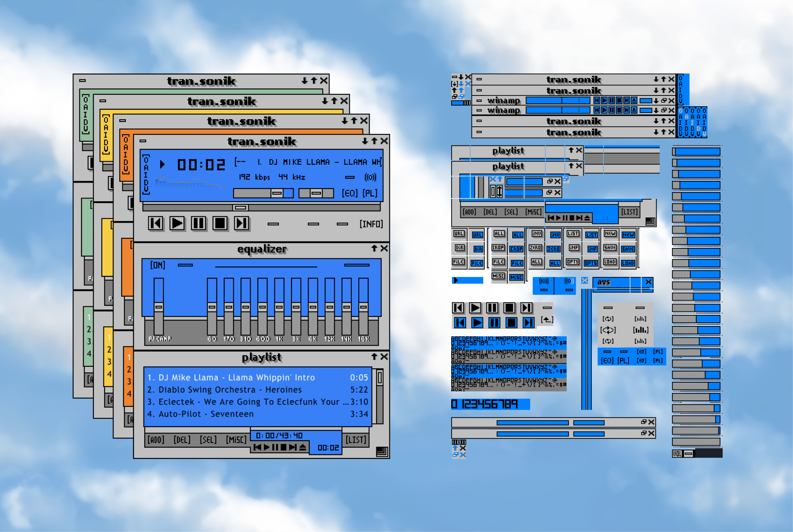Click resize grip at front playlist corner

pos(382,452)
